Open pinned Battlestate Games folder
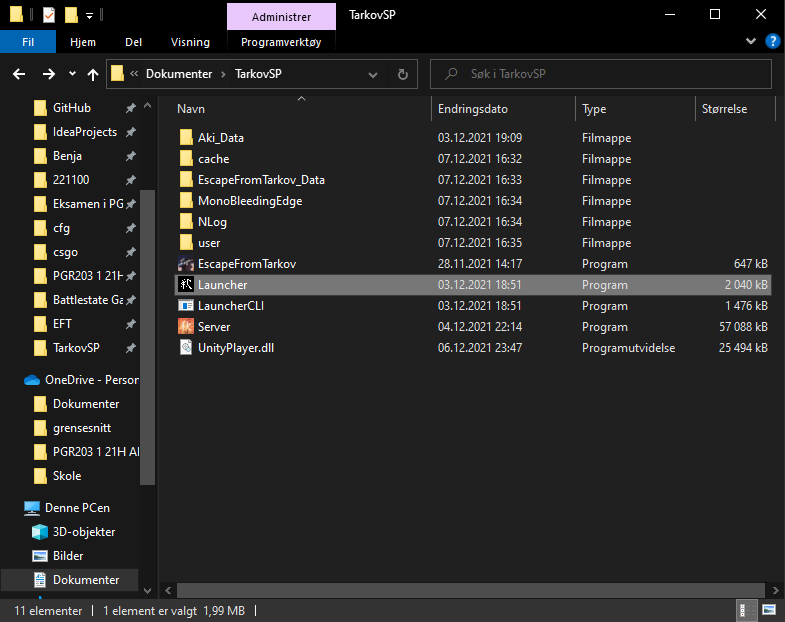 point(78,300)
